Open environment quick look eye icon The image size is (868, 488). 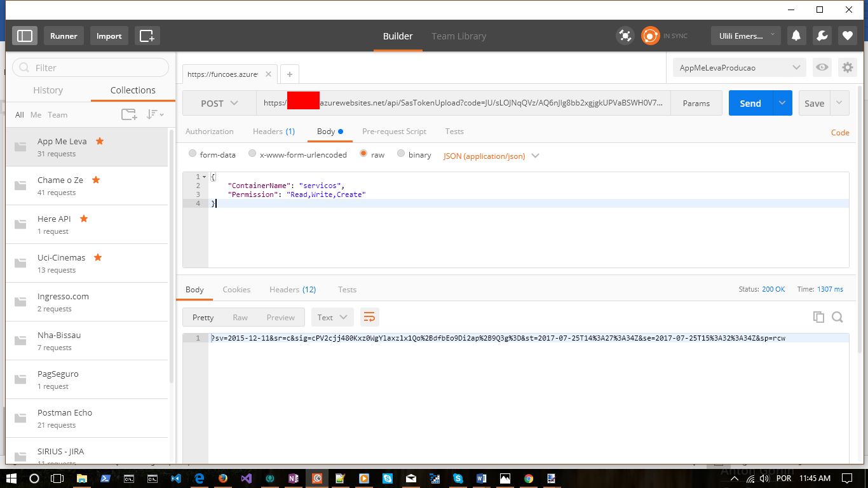[x=822, y=67]
